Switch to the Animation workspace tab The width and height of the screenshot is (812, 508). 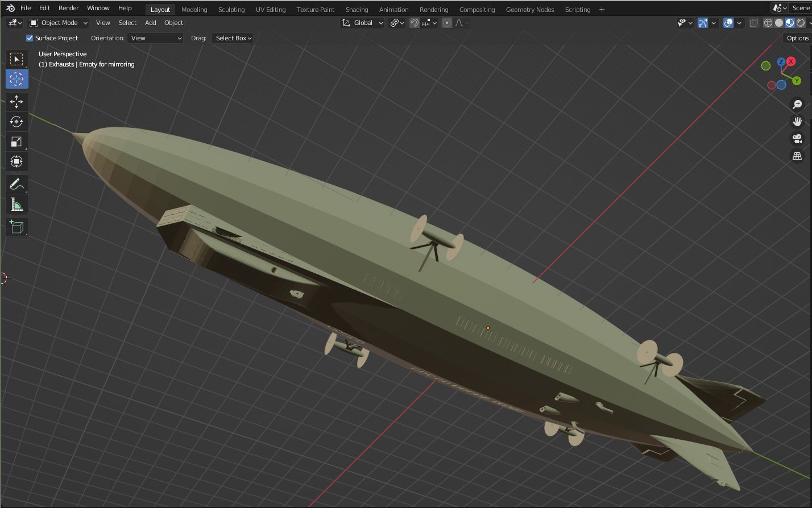[393, 10]
